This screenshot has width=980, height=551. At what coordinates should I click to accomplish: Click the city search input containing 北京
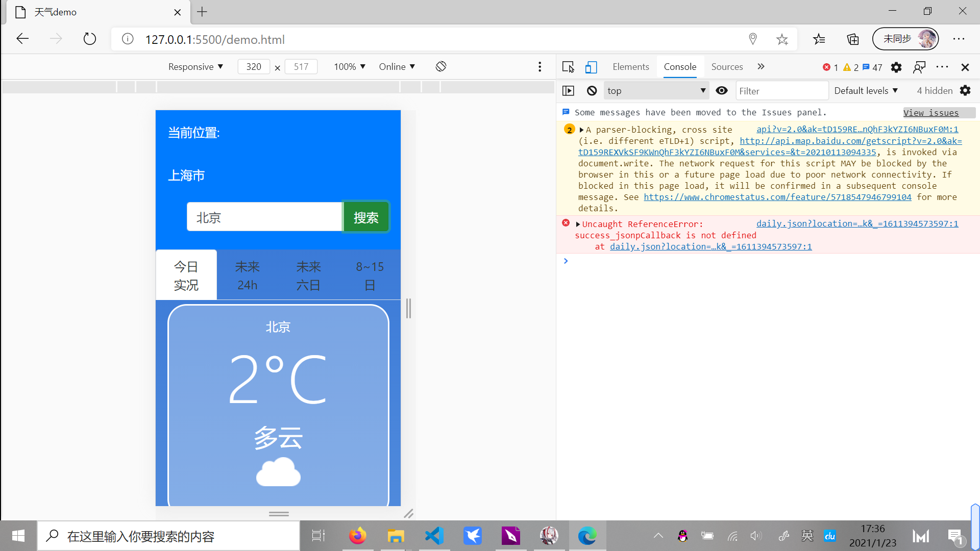click(x=264, y=217)
